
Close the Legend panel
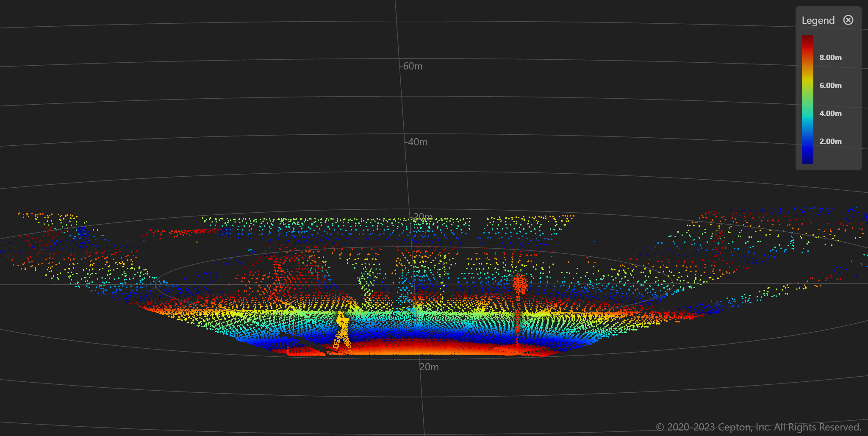tap(848, 20)
